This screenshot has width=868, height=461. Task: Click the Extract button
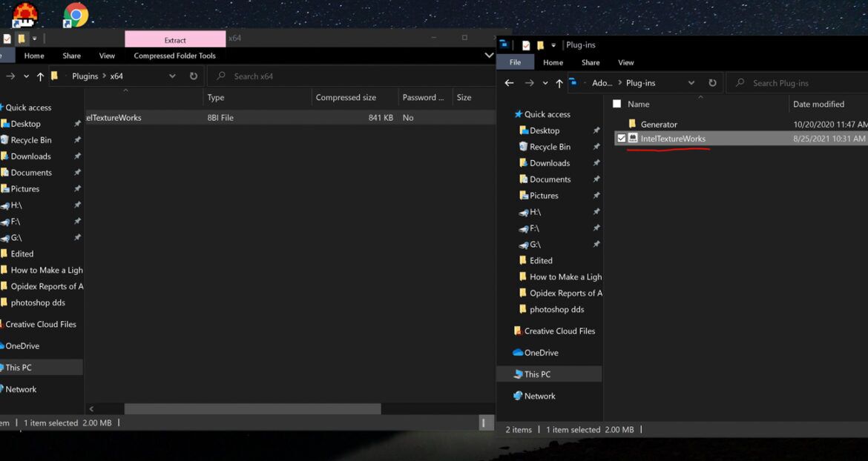(x=176, y=38)
